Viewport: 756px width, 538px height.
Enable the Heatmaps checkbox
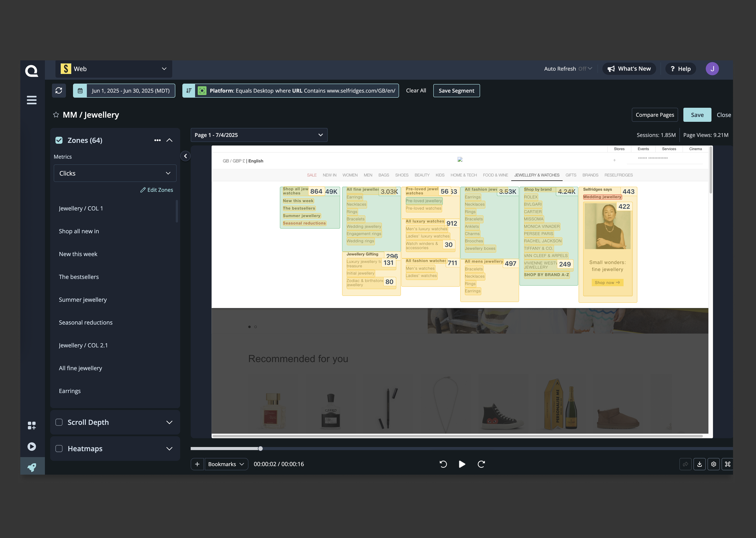59,449
